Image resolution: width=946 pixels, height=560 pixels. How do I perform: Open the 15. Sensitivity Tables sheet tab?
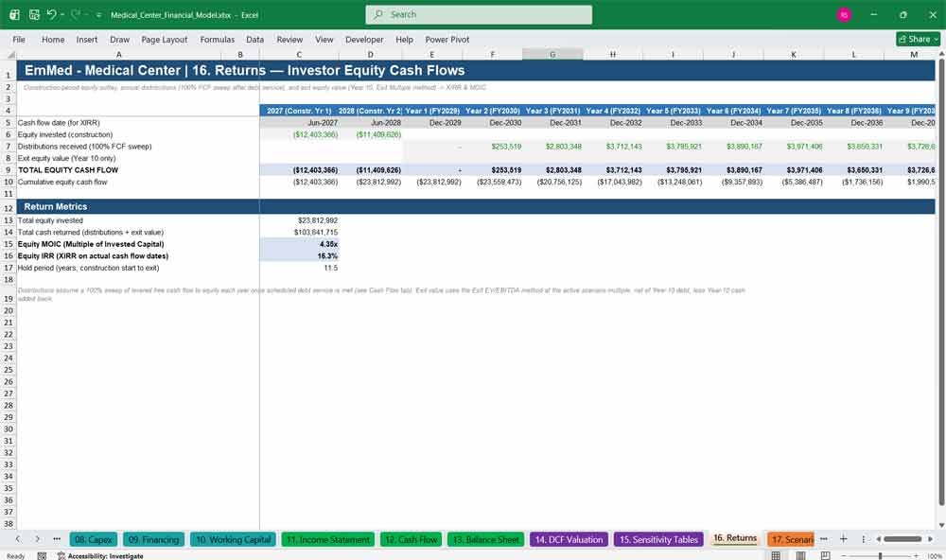pos(658,539)
